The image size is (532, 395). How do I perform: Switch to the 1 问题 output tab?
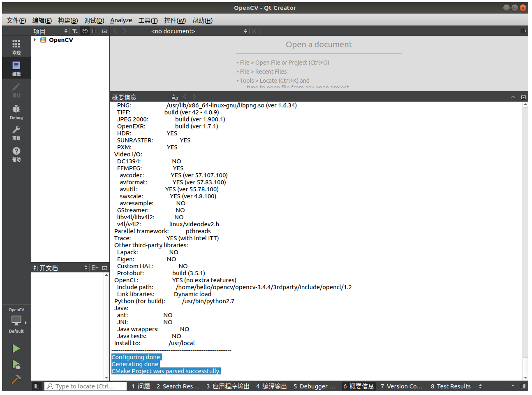coord(141,386)
